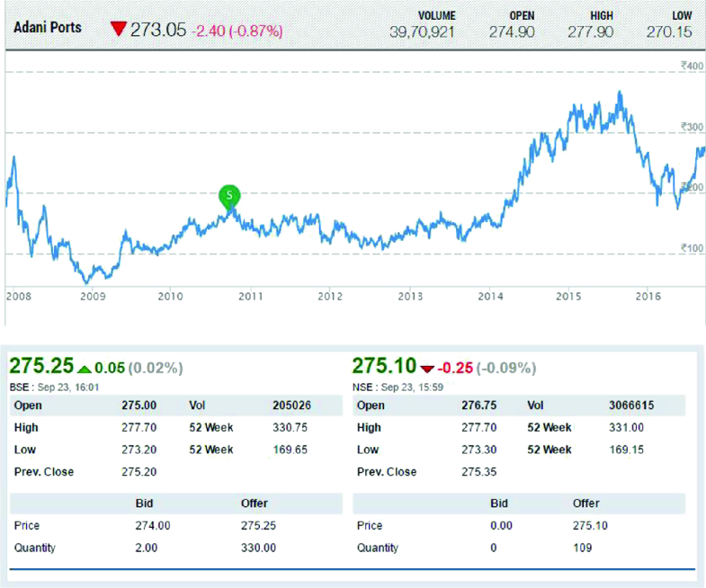Click the BSE : Sep 23, 16:01 timestamp

(54, 388)
